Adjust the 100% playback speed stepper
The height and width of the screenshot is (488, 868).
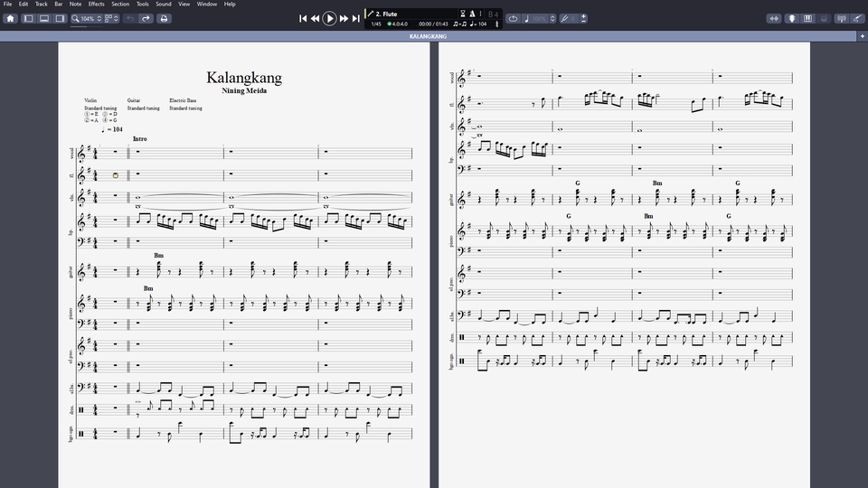(x=552, y=18)
